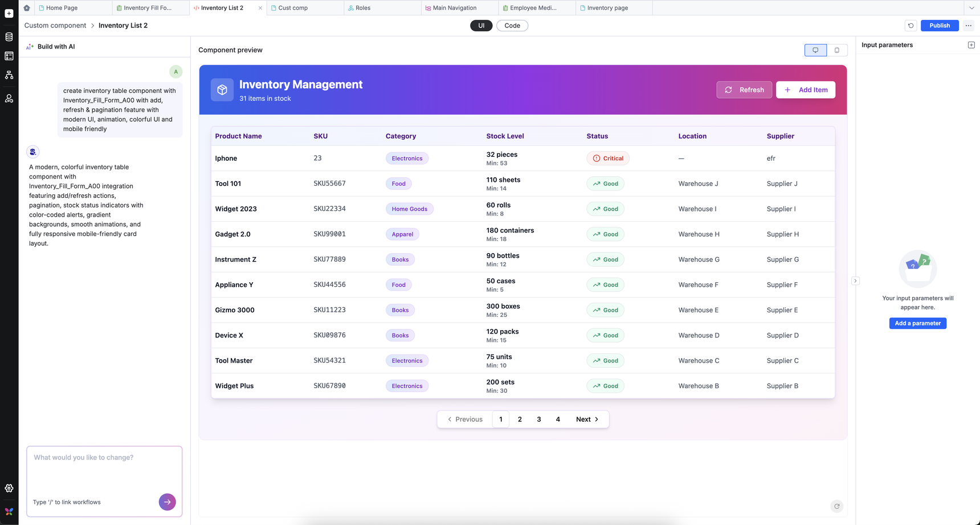This screenshot has height=525, width=980.
Task: Toggle mobile preview mode
Action: click(836, 50)
